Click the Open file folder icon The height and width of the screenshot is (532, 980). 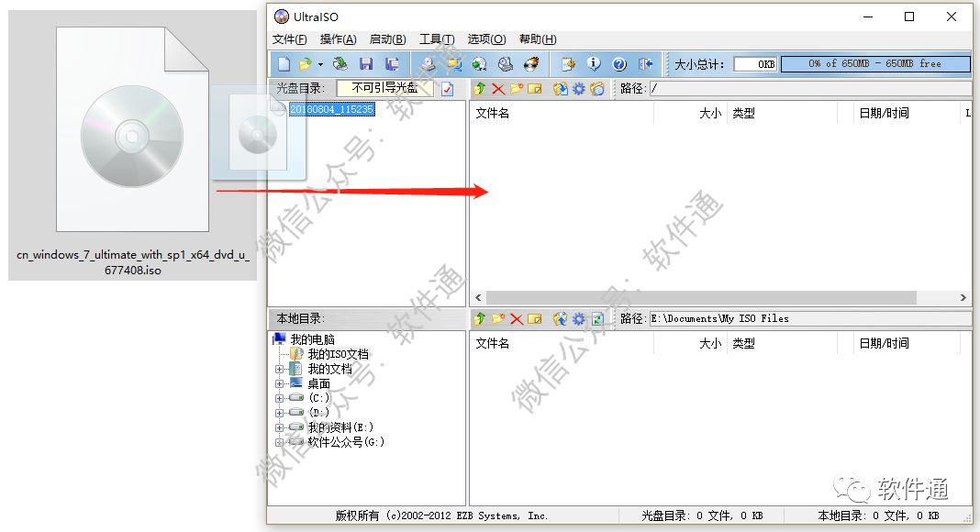click(x=305, y=63)
